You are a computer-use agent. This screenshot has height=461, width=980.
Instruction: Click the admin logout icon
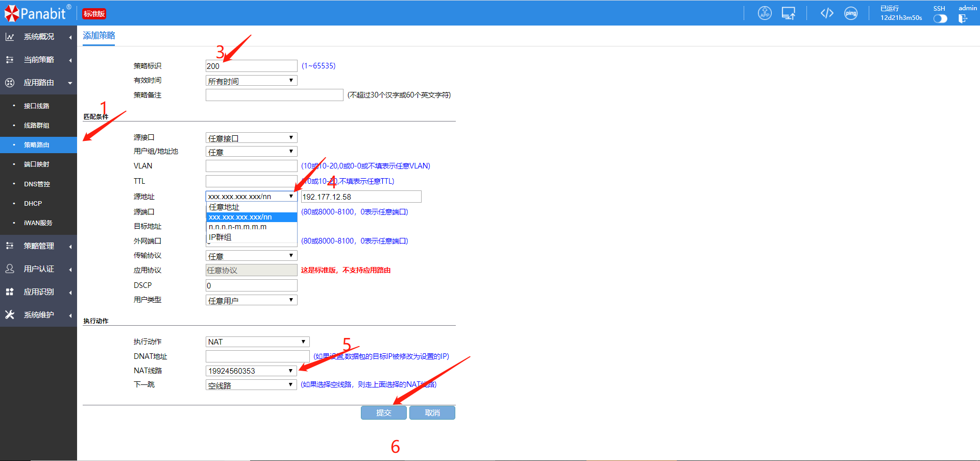coord(963,18)
